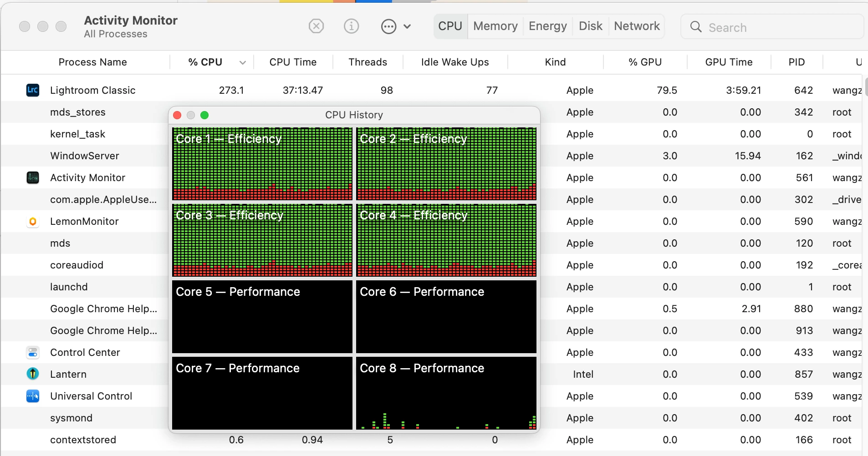The image size is (868, 456).
Task: Select the Universal Control process name
Action: point(91,396)
